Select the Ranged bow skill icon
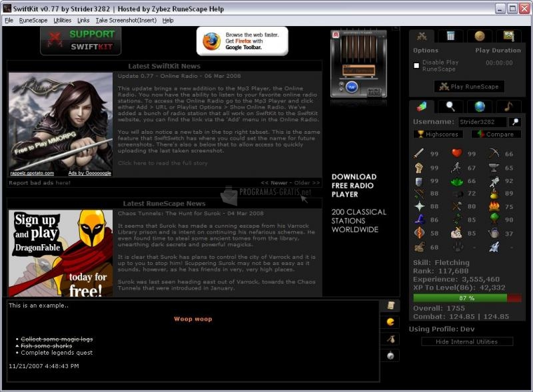Viewport: 533px width, 392px height. click(x=419, y=194)
